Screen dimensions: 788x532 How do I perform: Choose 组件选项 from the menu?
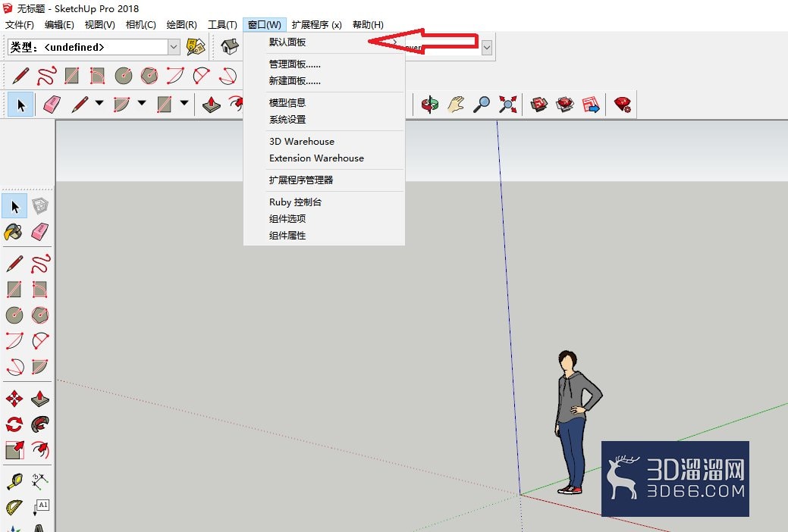click(x=324, y=218)
